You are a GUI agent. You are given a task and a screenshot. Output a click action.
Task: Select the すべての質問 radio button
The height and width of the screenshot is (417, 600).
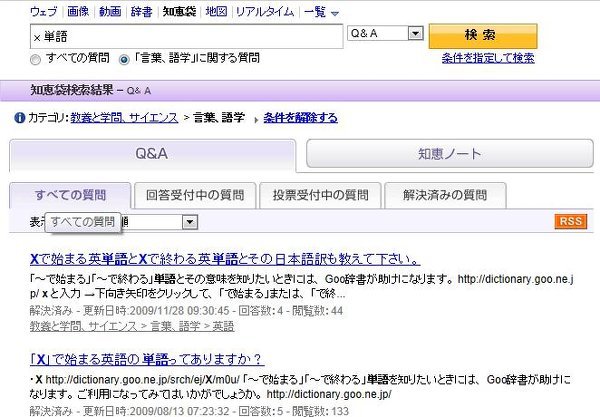tap(36, 58)
